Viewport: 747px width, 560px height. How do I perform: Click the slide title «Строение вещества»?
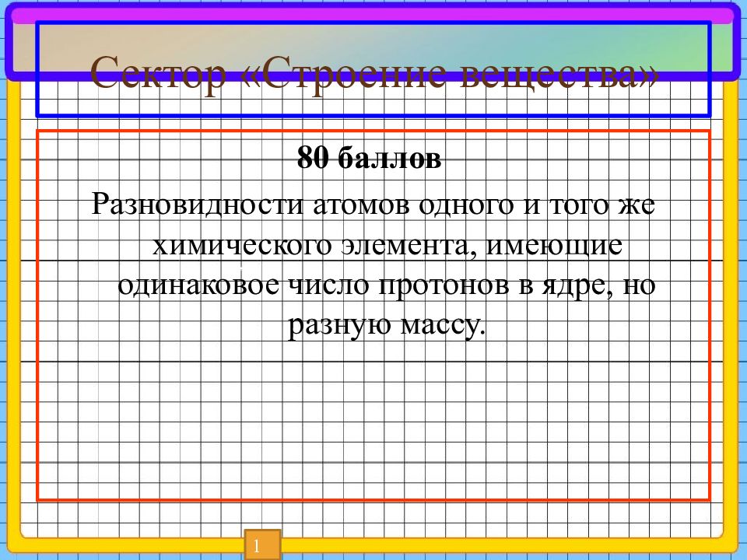pos(374,75)
